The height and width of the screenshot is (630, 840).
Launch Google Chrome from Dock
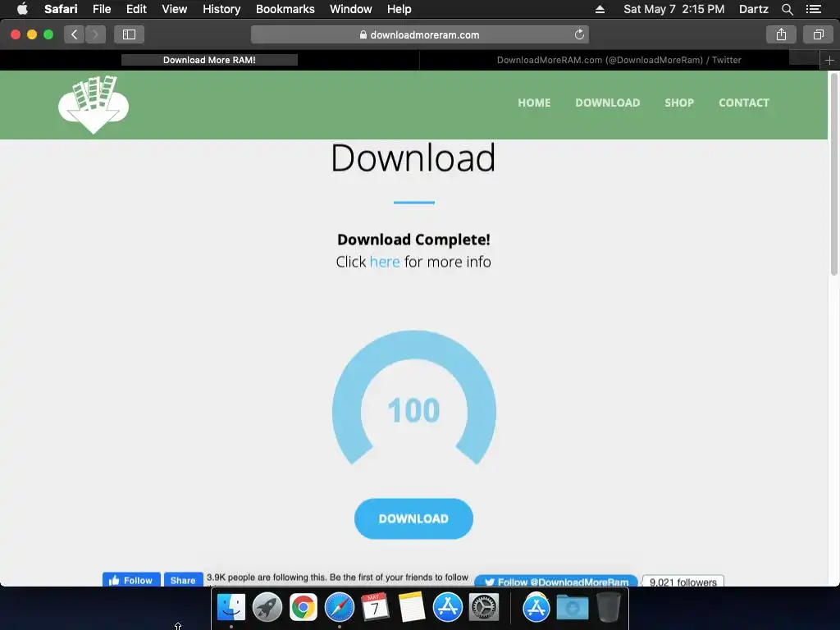pos(304,607)
